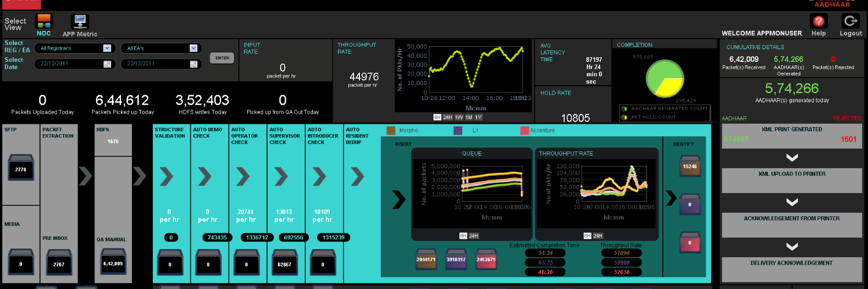868x289 pixels.
Task: Click the L1 purple legend swatch
Action: point(458,131)
